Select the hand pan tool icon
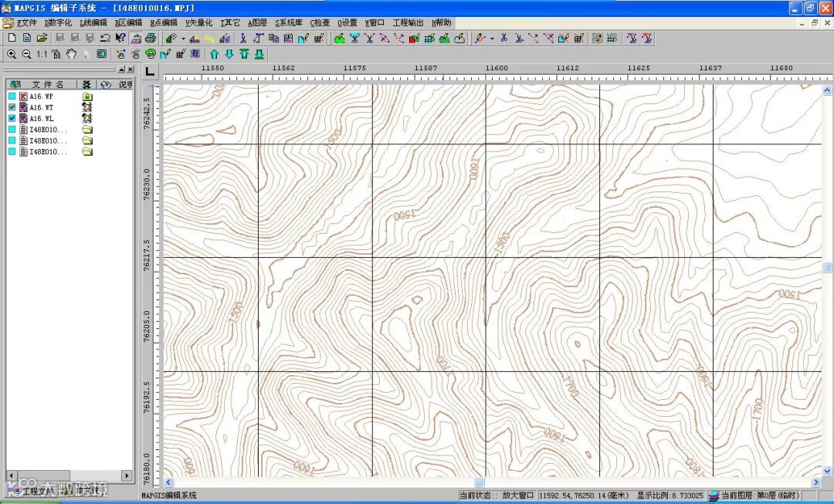834x504 pixels. [x=72, y=54]
